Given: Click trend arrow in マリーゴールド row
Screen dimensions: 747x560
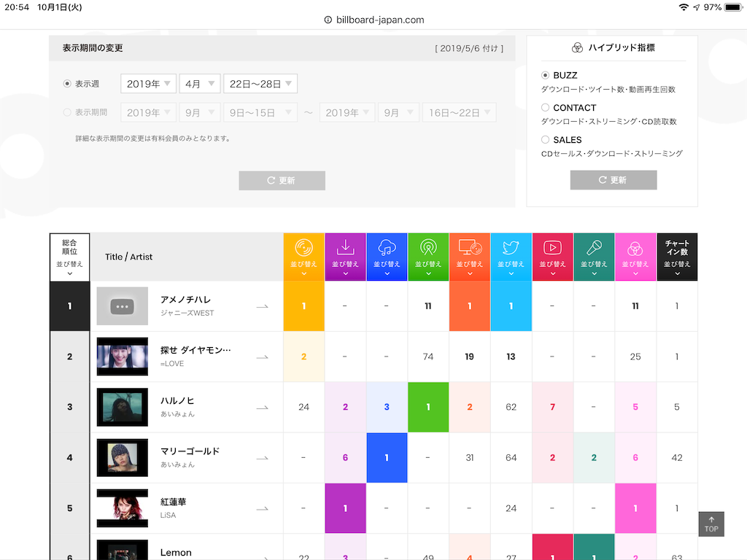Looking at the screenshot, I should (262, 458).
